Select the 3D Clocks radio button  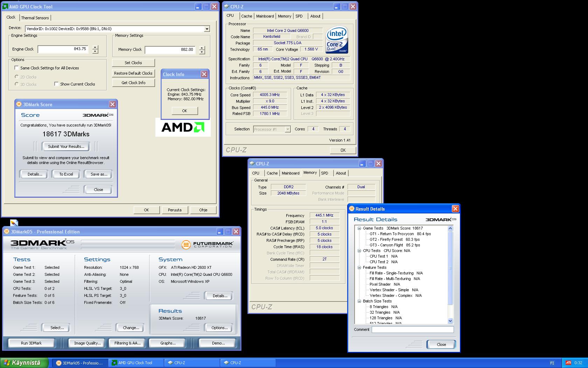pyautogui.click(x=16, y=84)
